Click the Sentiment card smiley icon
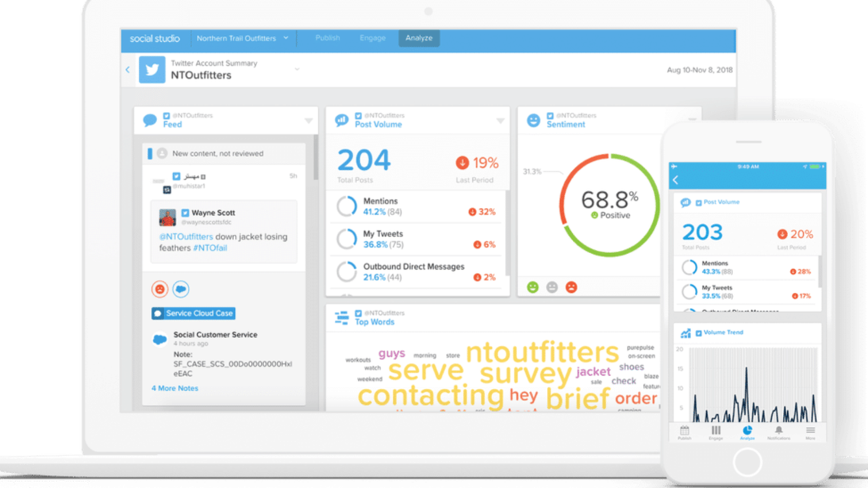Image resolution: width=868 pixels, height=488 pixels. click(533, 120)
